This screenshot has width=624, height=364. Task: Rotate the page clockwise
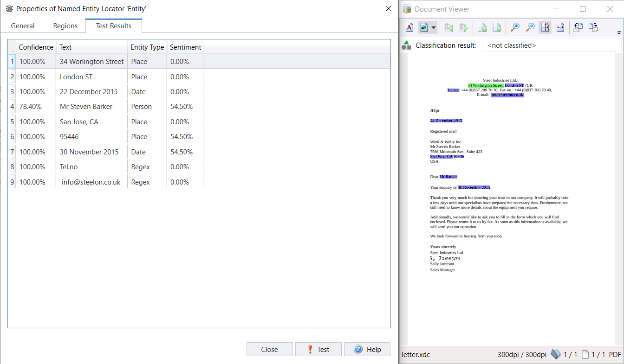pos(593,28)
